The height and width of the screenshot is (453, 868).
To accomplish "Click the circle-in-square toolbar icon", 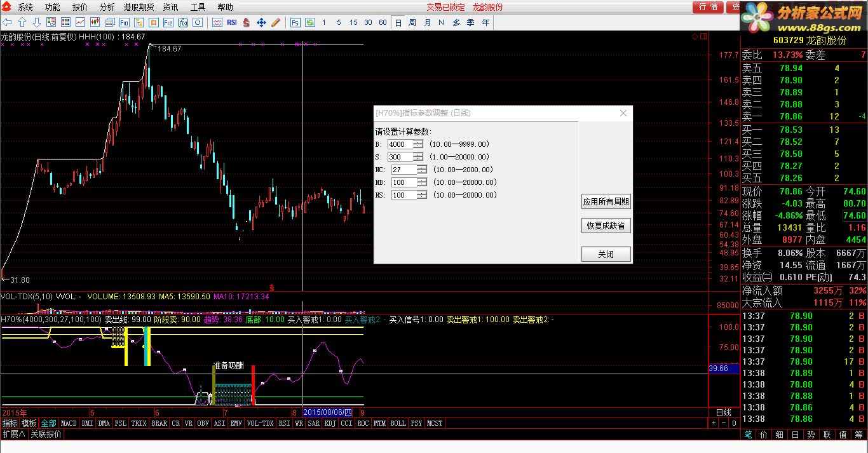I will 197,22.
